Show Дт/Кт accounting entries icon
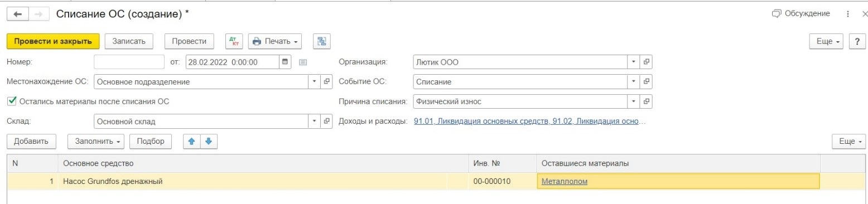This screenshot has width=868, height=204. tap(234, 41)
